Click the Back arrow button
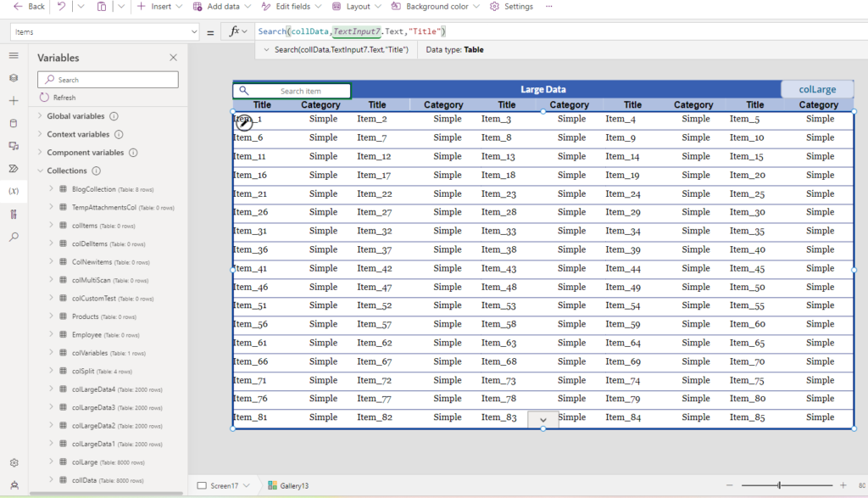Image resolution: width=868 pixels, height=498 pixels. click(29, 7)
